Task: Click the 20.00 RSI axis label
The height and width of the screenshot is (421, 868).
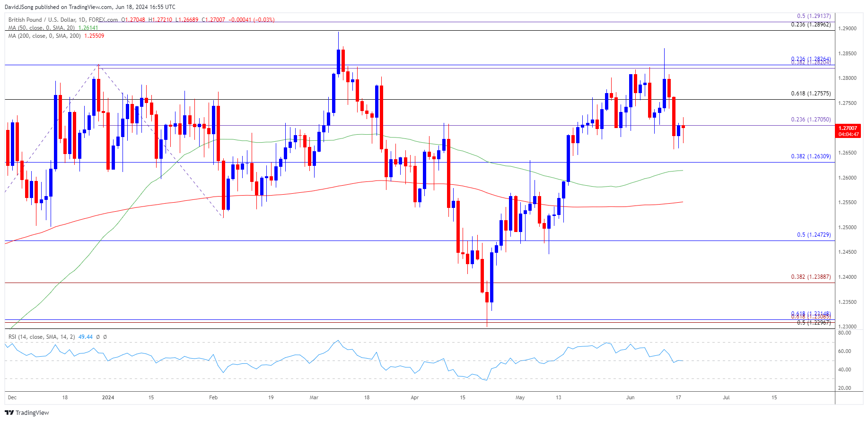Action: [x=844, y=388]
